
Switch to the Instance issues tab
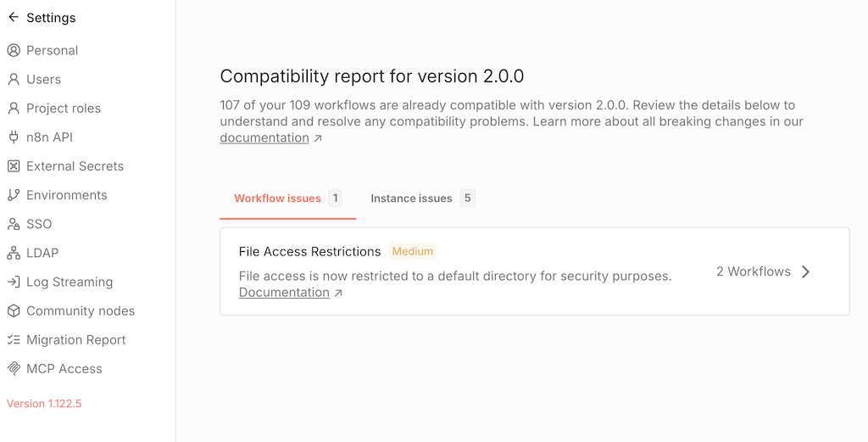tap(411, 199)
